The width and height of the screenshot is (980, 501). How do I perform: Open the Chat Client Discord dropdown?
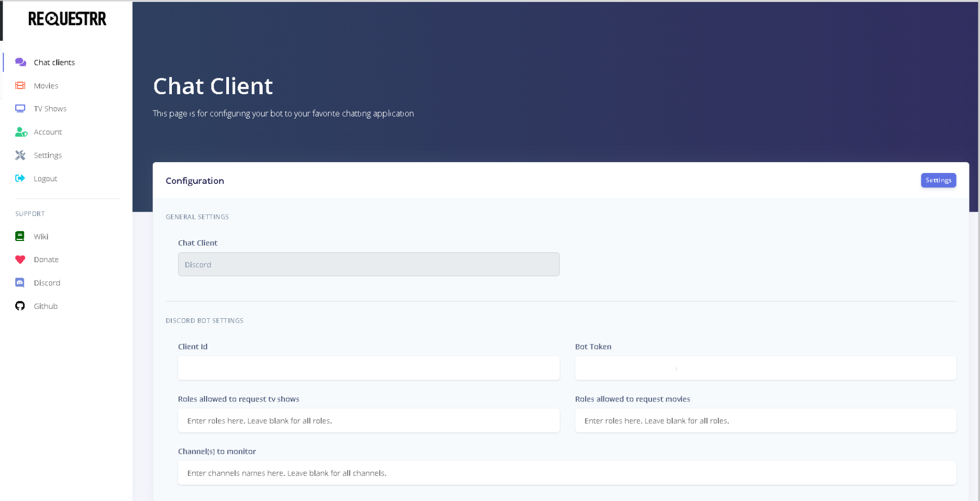click(x=368, y=264)
